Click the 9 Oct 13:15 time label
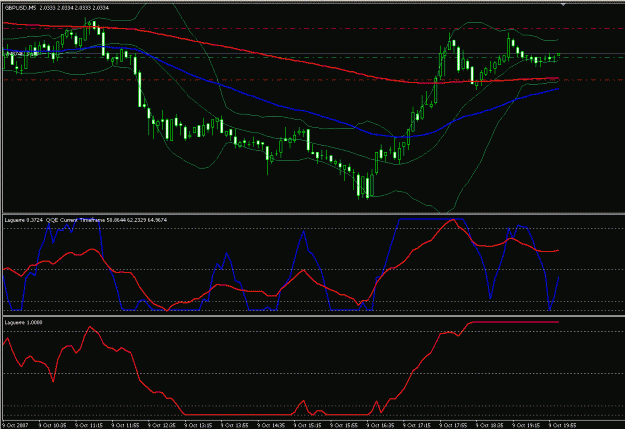Image resolution: width=625 pixels, height=429 pixels. pos(198,425)
